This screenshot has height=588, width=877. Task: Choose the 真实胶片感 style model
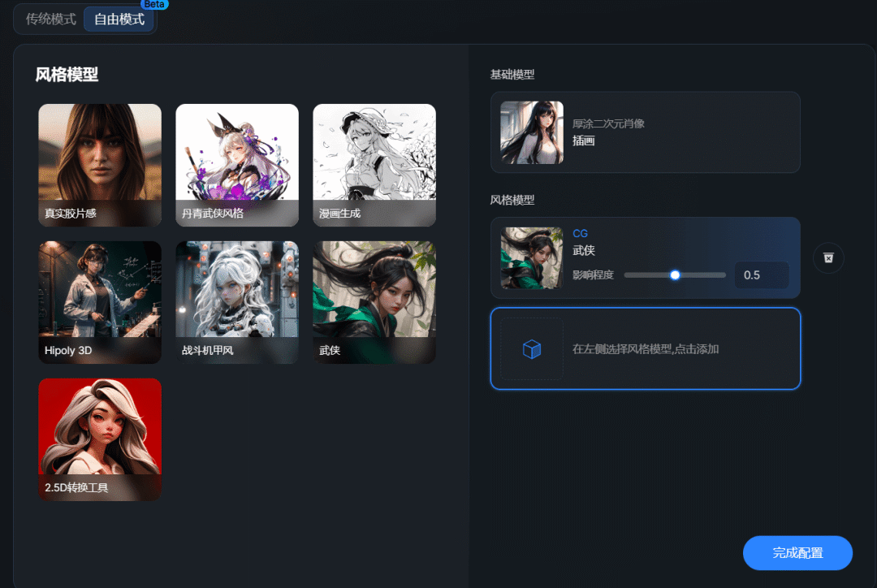pos(100,165)
